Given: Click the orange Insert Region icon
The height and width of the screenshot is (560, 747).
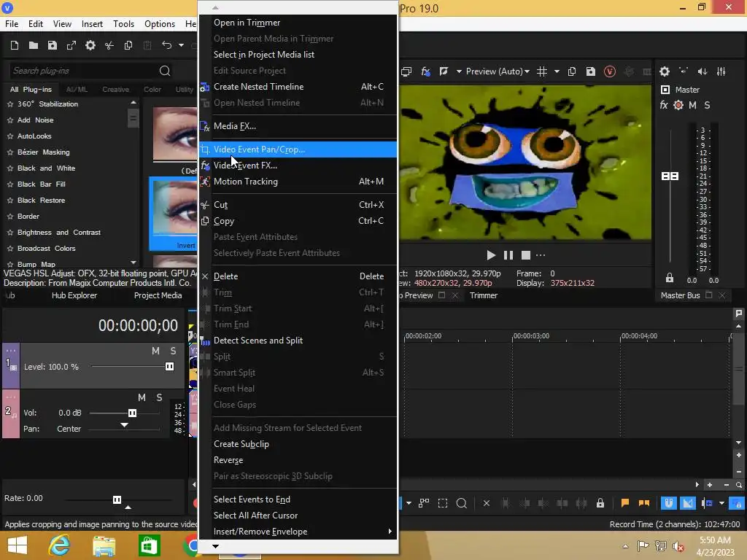Looking at the screenshot, I should 644,503.
